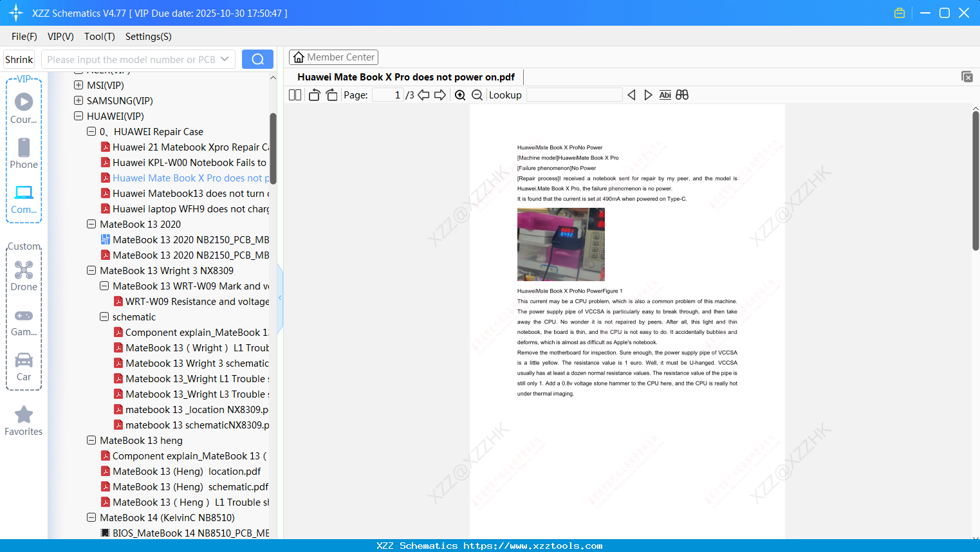980x552 pixels.
Task: Expand the MSI(VIP) tree node
Action: click(x=79, y=85)
